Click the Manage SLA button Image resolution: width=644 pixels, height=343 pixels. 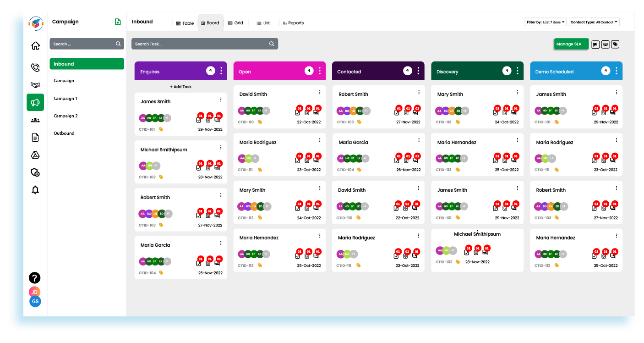point(571,44)
